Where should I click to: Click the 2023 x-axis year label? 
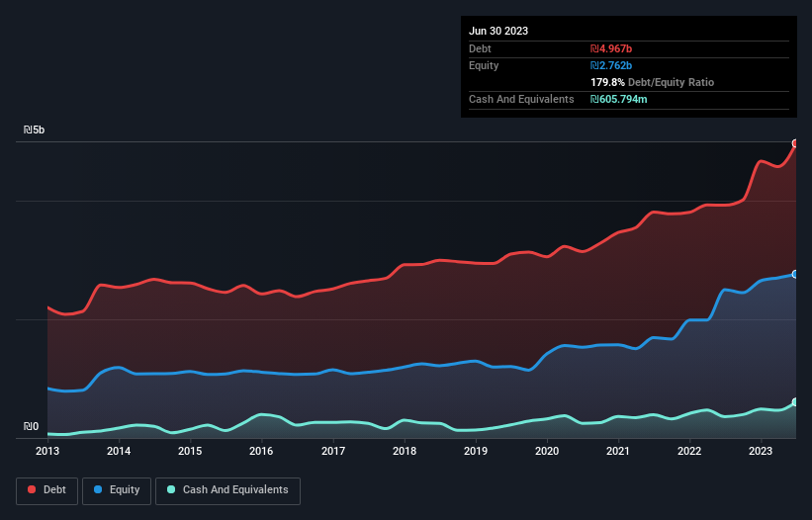point(761,452)
